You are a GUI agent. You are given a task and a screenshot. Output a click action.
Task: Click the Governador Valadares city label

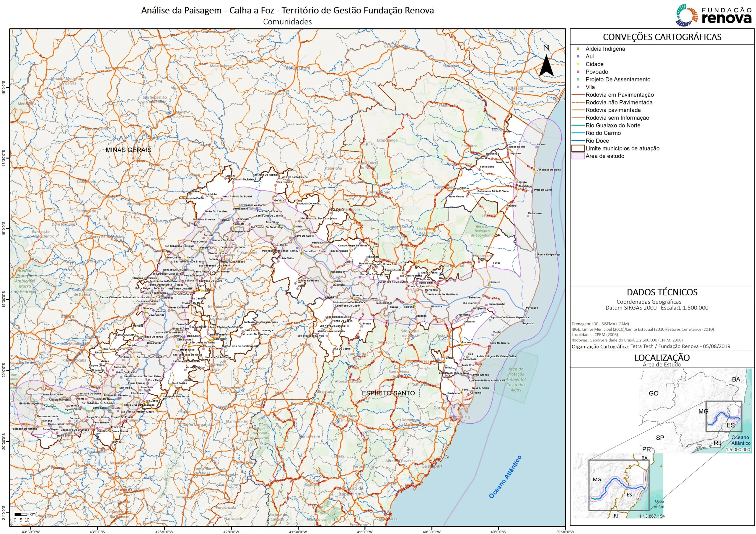(x=252, y=205)
